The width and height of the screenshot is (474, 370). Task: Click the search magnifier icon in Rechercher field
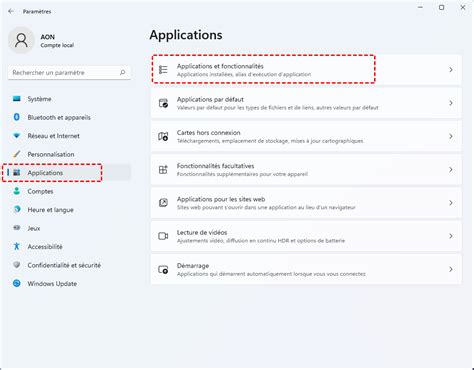[x=123, y=72]
